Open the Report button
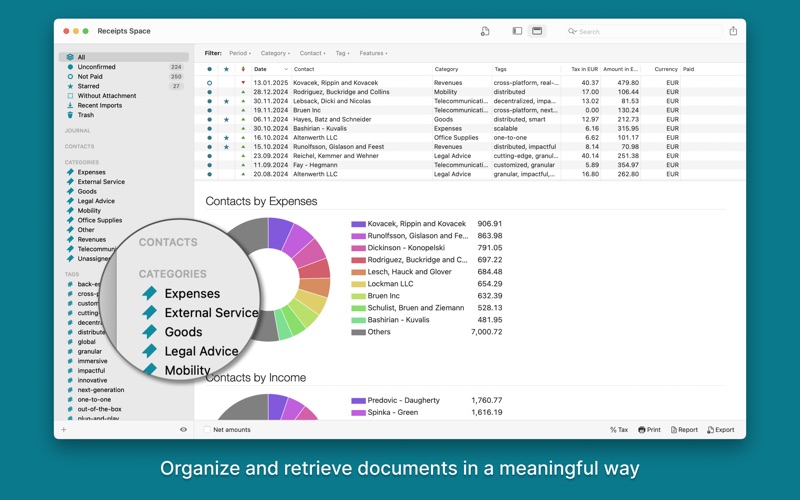The width and height of the screenshot is (800, 500). click(x=684, y=430)
